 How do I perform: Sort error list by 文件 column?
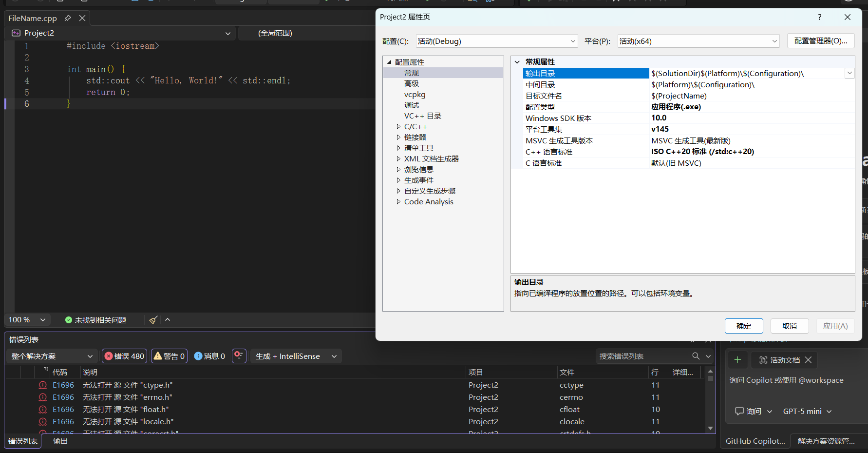tap(567, 372)
